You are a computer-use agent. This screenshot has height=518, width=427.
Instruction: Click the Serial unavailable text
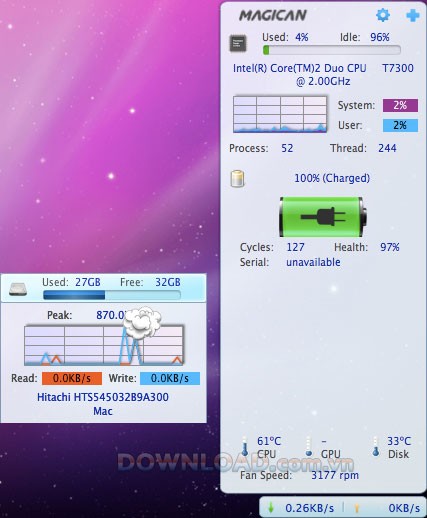pyautogui.click(x=313, y=262)
